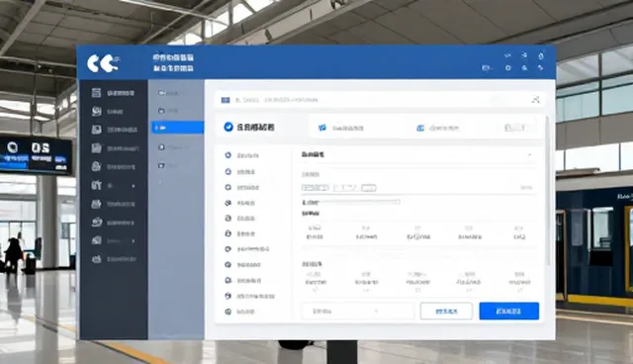This screenshot has height=364, width=633.
Task: Click the last circle icon in the white inner list
Action: point(228,312)
